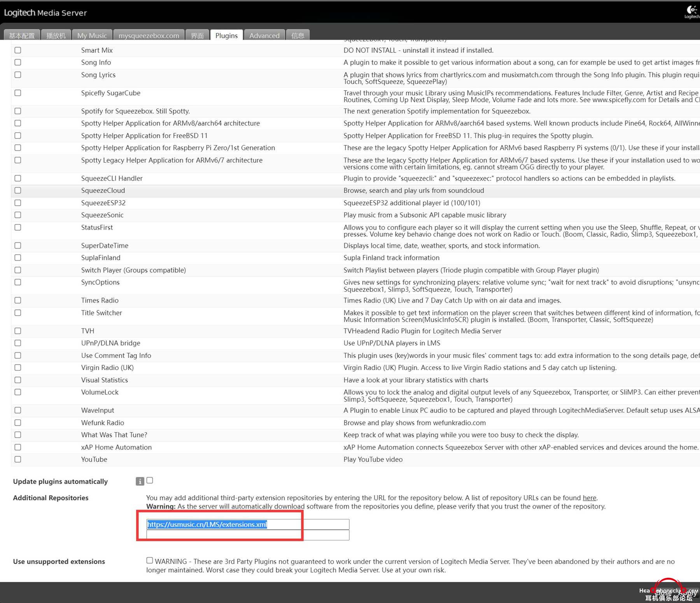Enable the UPnP/DLNA bridge checkbox
This screenshot has height=603, width=700.
tap(18, 343)
